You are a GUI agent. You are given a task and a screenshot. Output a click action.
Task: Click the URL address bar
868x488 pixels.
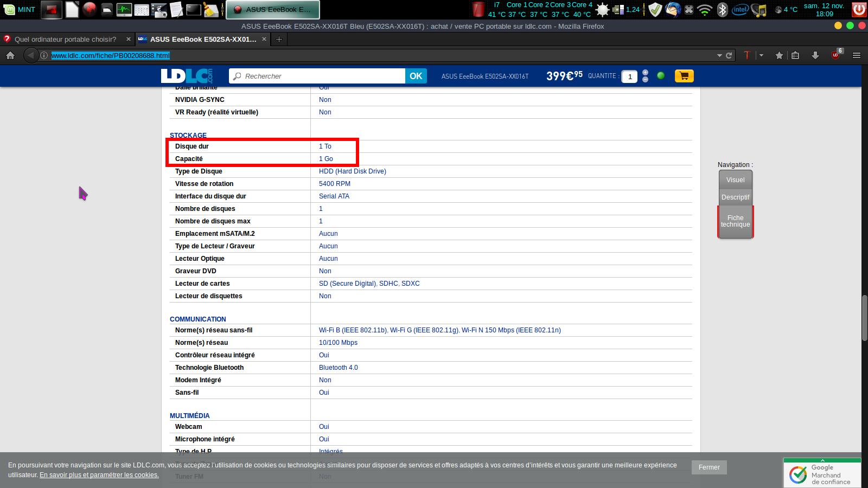pos(380,55)
